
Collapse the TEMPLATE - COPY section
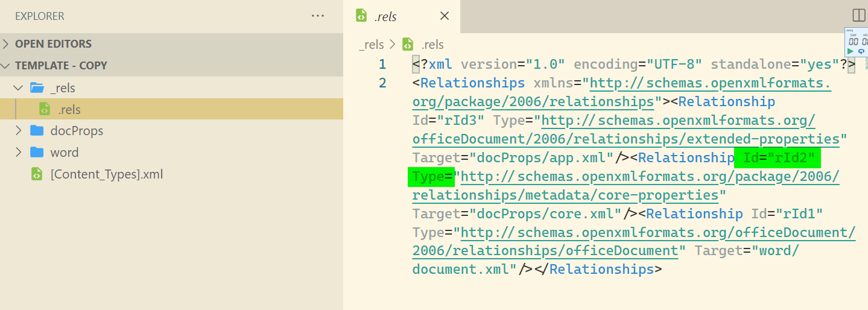(171, 65)
